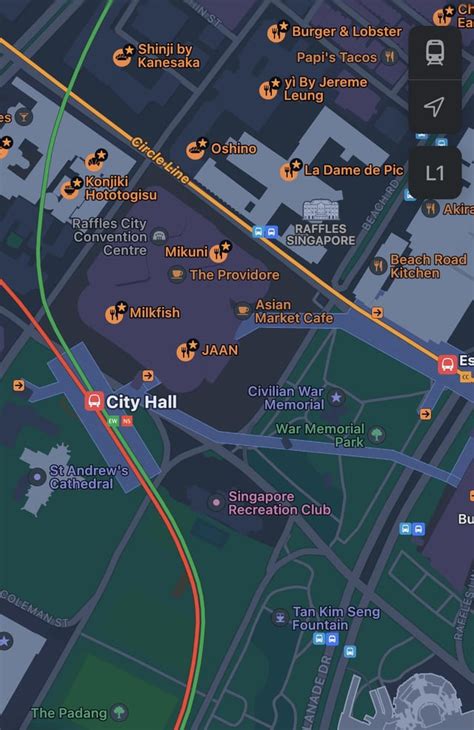Switch to transit map mode button

435,52
